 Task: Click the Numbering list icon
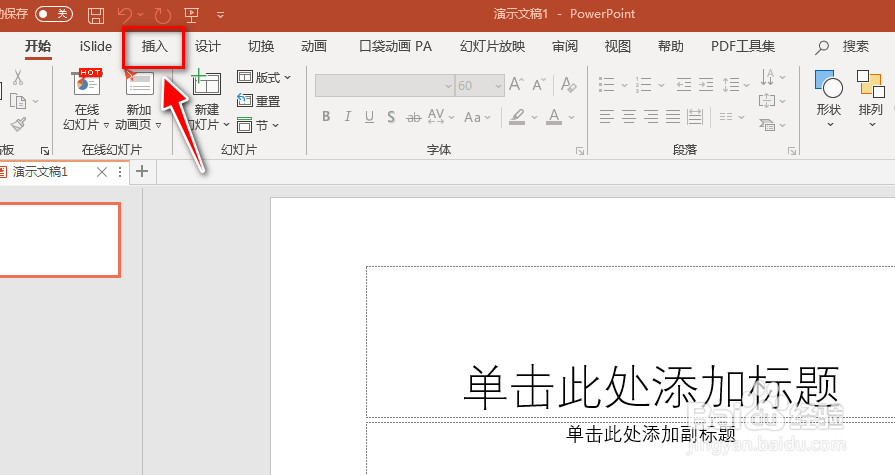pyautogui.click(x=643, y=84)
